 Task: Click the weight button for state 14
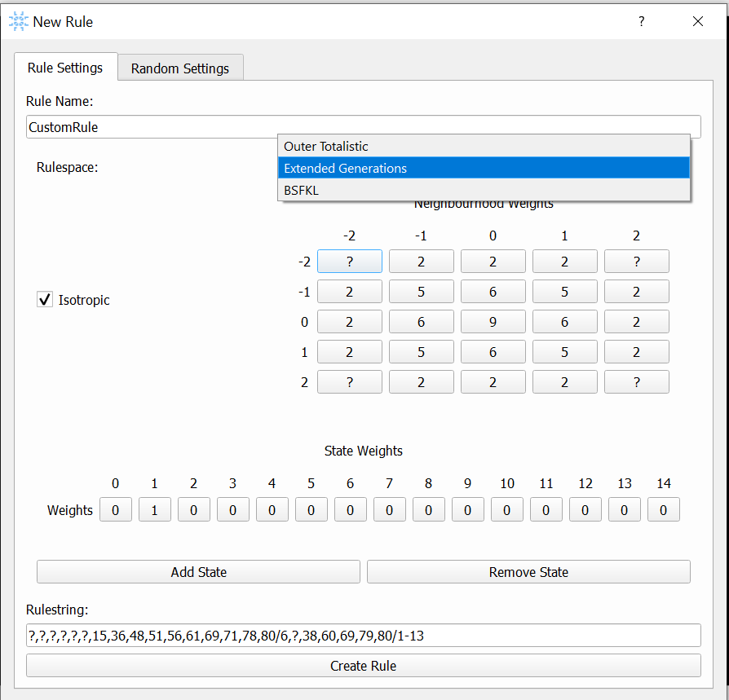pyautogui.click(x=664, y=510)
